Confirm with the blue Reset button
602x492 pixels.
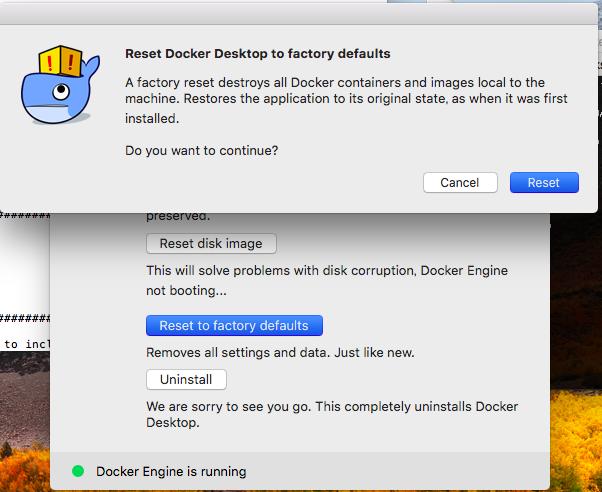[x=544, y=182]
